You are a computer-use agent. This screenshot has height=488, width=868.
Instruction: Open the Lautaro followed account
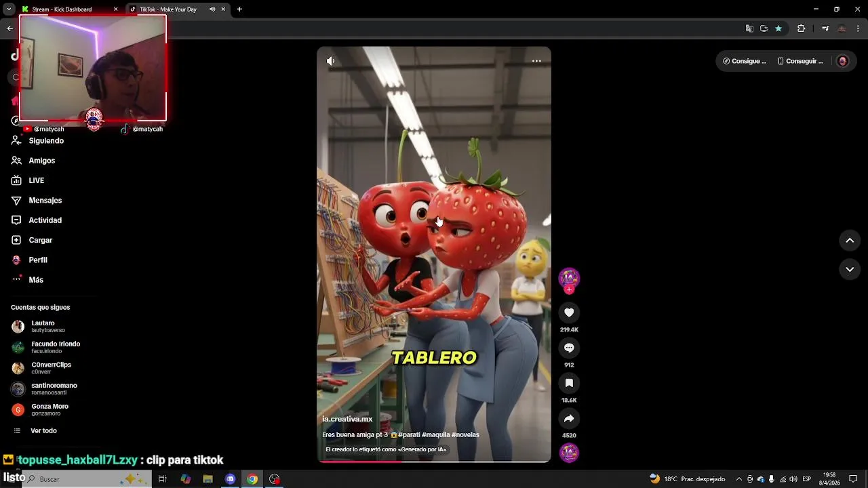pyautogui.click(x=38, y=327)
